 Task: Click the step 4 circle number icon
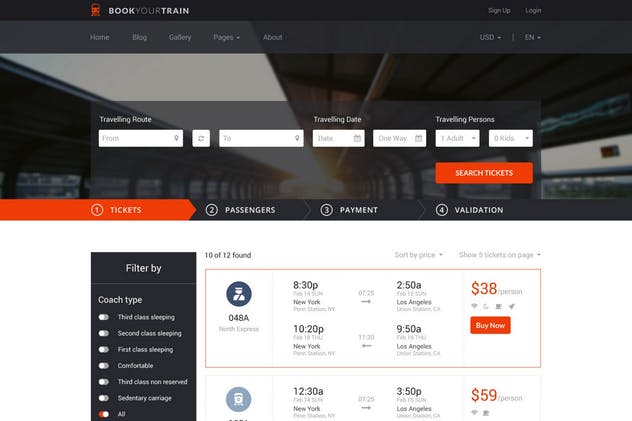(442, 210)
